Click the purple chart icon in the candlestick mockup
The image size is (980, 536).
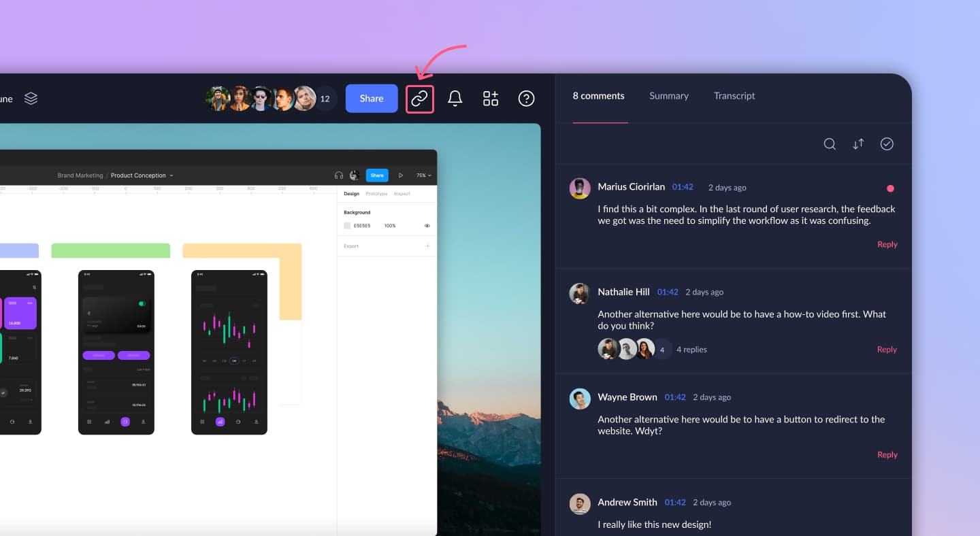[220, 422]
